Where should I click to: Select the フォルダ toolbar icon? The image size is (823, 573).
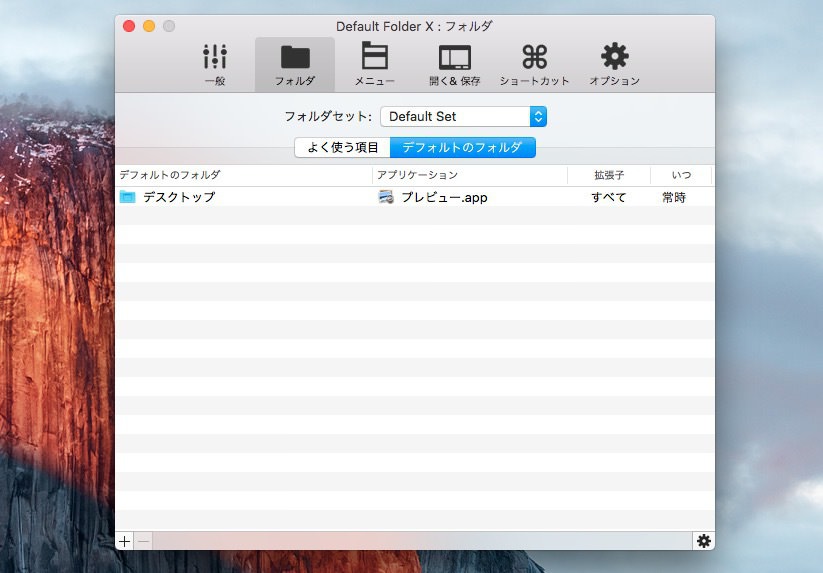click(295, 64)
